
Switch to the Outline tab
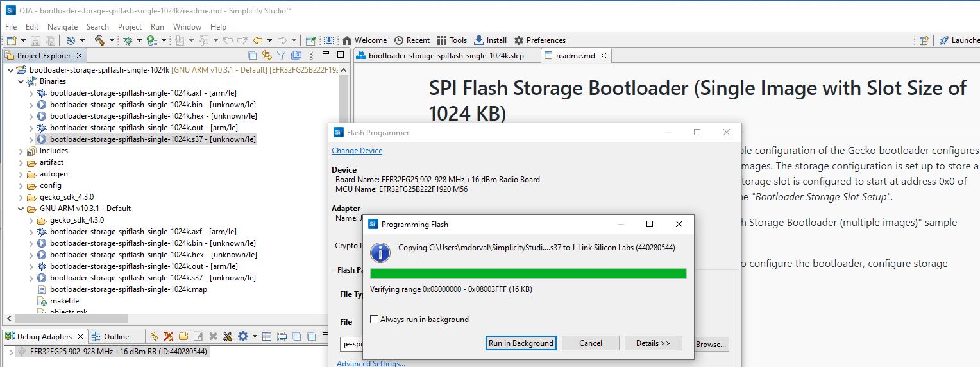(x=110, y=336)
